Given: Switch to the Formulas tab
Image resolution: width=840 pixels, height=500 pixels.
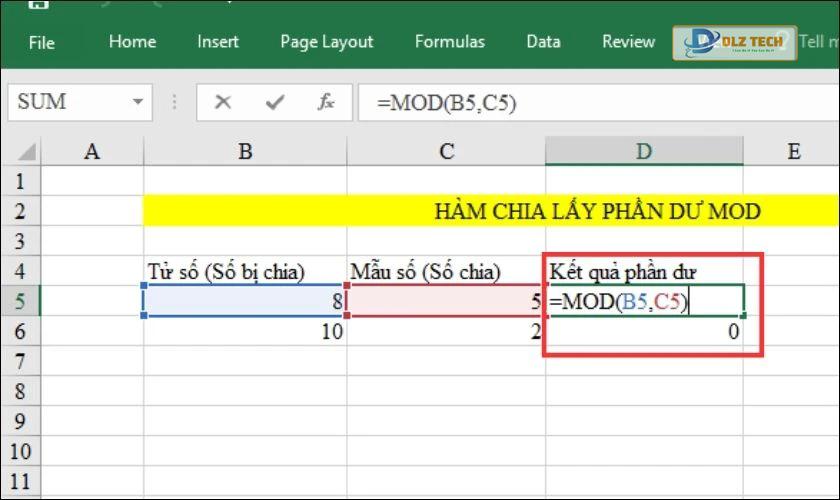Looking at the screenshot, I should pos(449,42).
